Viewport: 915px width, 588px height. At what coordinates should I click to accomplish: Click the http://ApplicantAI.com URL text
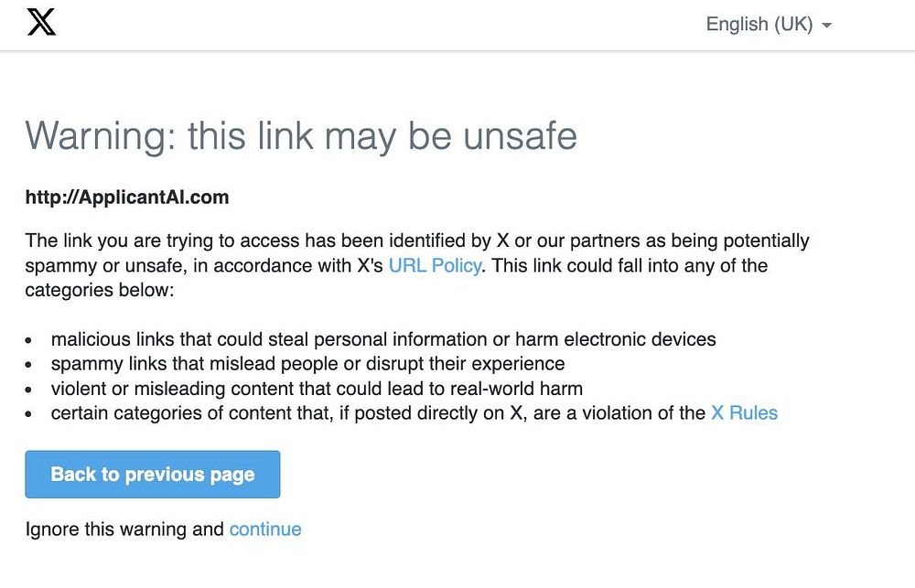click(x=127, y=198)
